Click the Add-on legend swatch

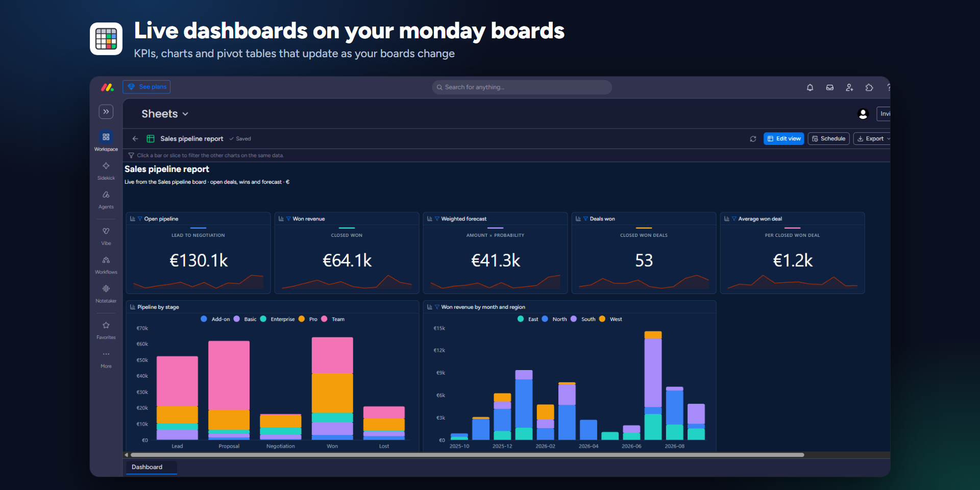pos(204,319)
